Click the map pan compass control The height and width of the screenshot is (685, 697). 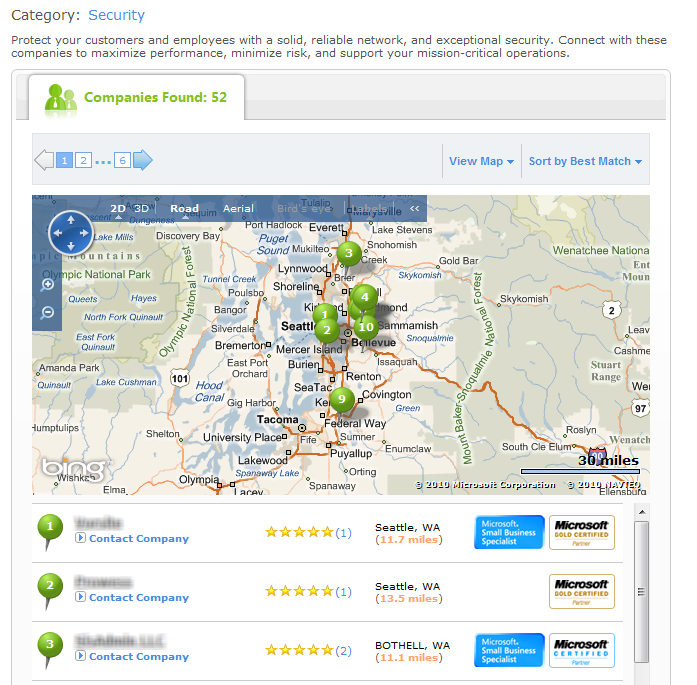(x=70, y=233)
